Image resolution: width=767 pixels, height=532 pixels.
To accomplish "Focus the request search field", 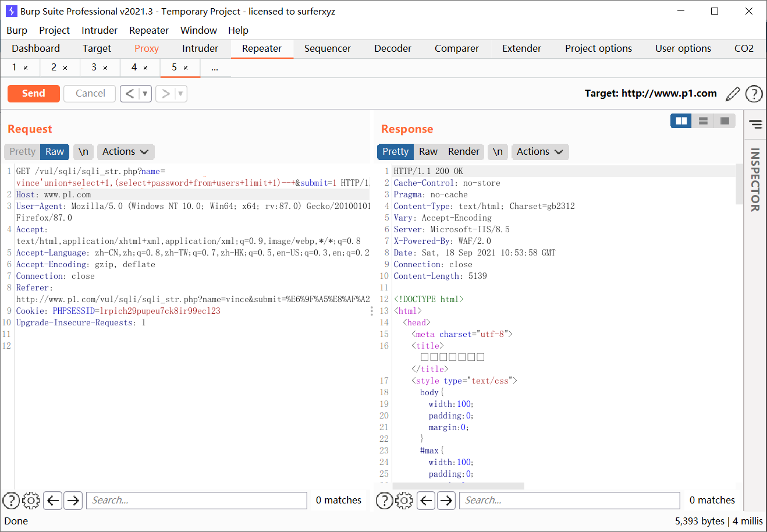I will 197,501.
